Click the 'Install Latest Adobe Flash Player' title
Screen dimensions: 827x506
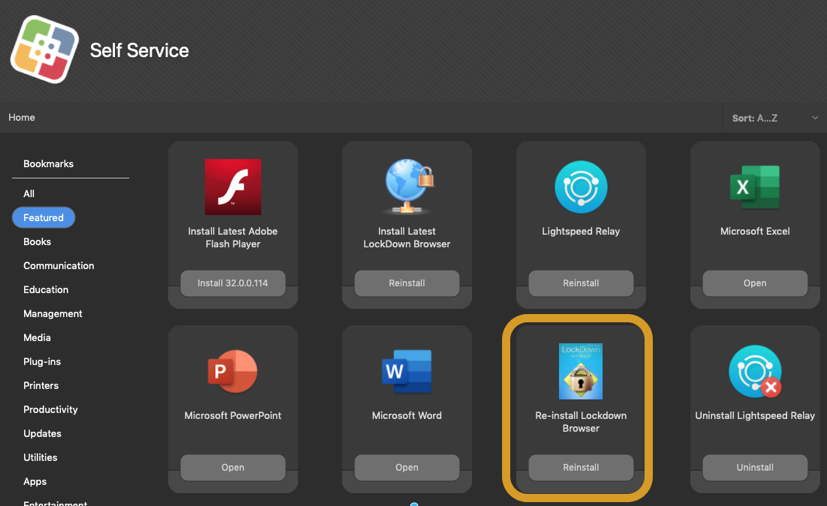[x=233, y=237]
